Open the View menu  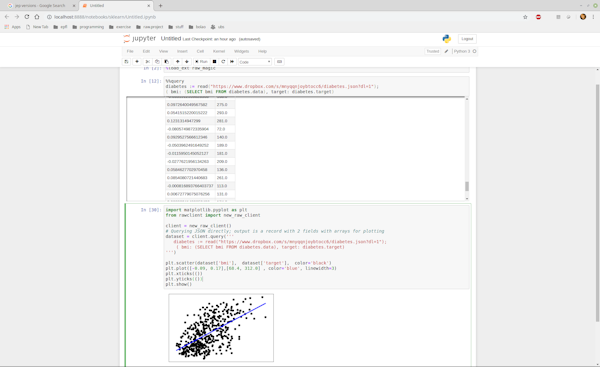(x=163, y=51)
